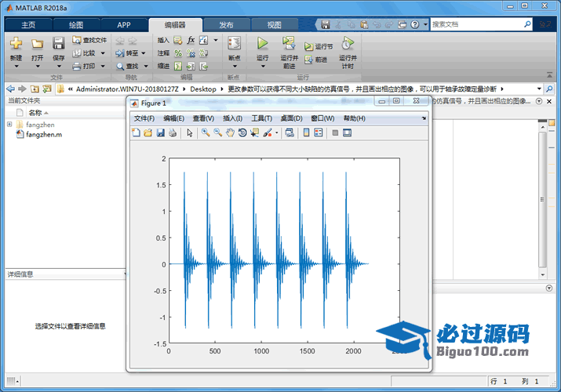Click the Data Cursor tool icon

255,133
